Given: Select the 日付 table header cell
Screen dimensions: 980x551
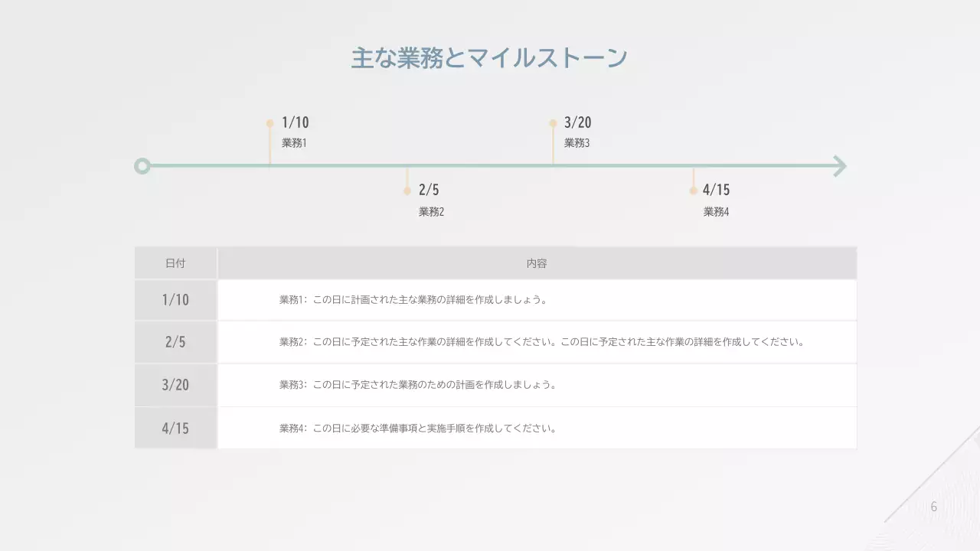Looking at the screenshot, I should [x=175, y=262].
